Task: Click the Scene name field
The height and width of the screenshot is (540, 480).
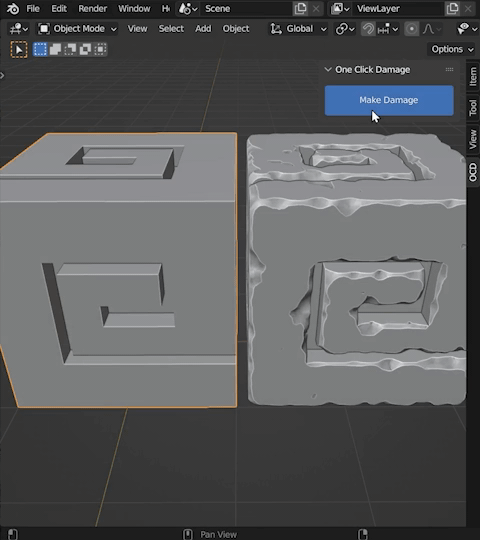Action: [x=246, y=9]
